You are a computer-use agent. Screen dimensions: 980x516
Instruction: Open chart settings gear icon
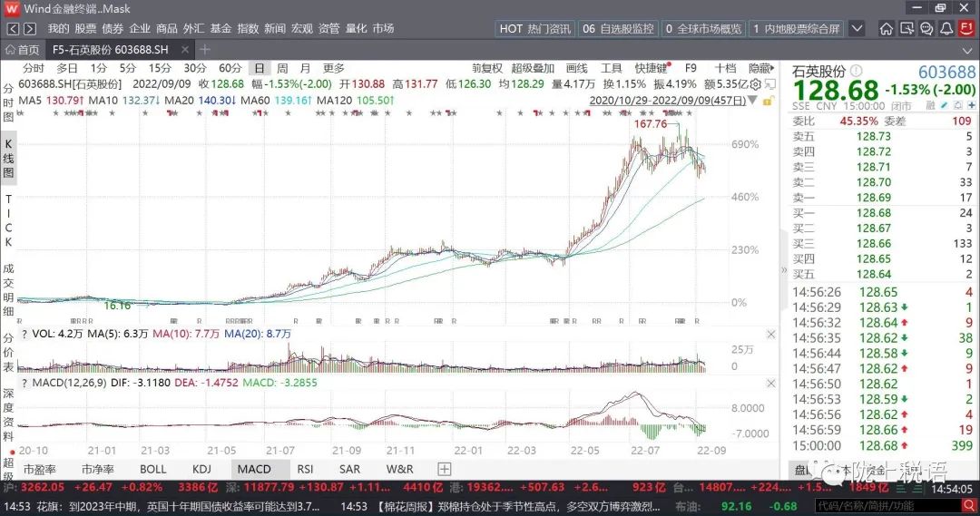pos(756,84)
